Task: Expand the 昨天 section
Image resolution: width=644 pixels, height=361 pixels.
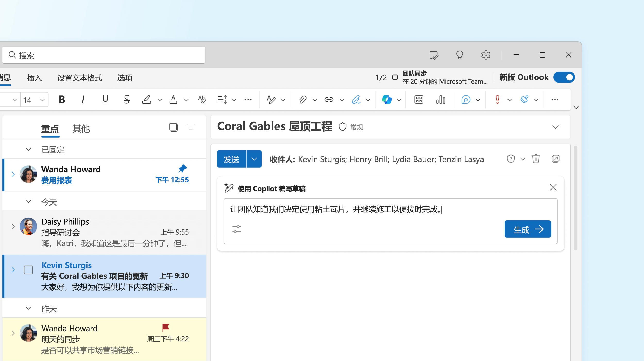Action: tap(28, 309)
